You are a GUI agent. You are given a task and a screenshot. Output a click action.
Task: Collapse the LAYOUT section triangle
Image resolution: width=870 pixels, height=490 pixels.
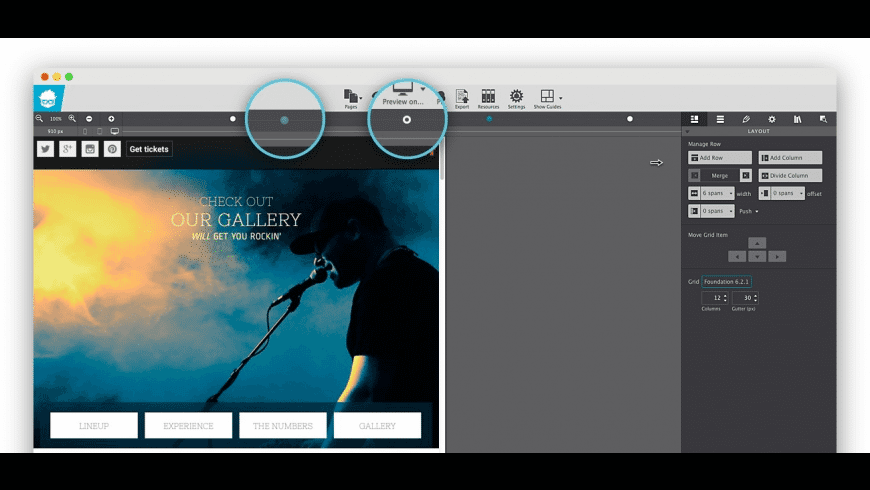687,132
